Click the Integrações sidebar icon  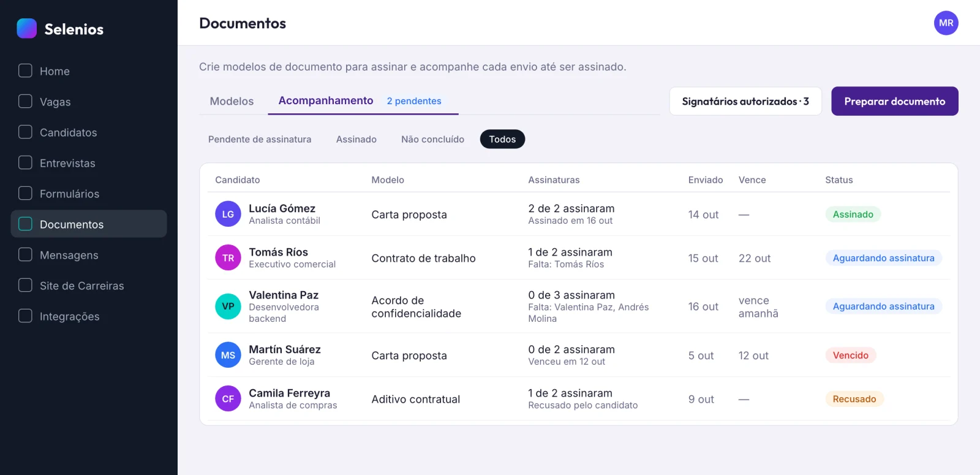pos(25,316)
